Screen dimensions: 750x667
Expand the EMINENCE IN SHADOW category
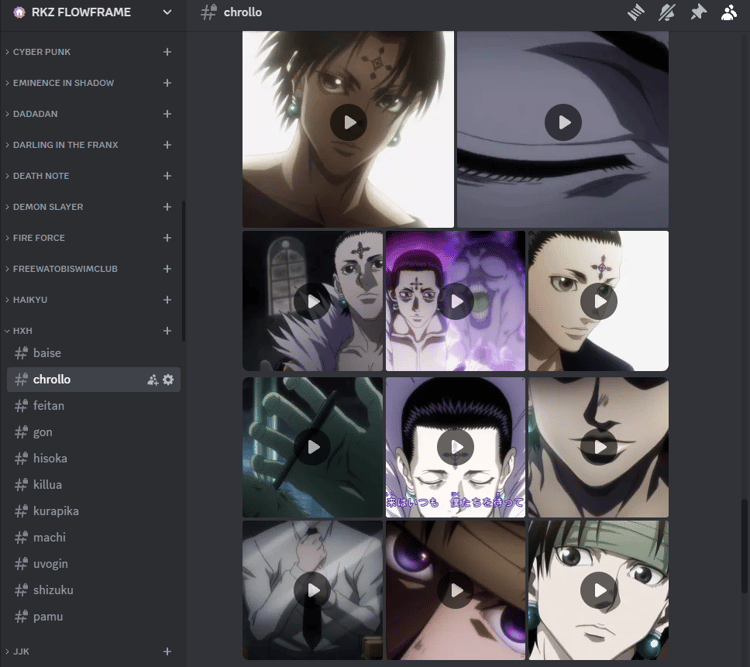pos(59,83)
